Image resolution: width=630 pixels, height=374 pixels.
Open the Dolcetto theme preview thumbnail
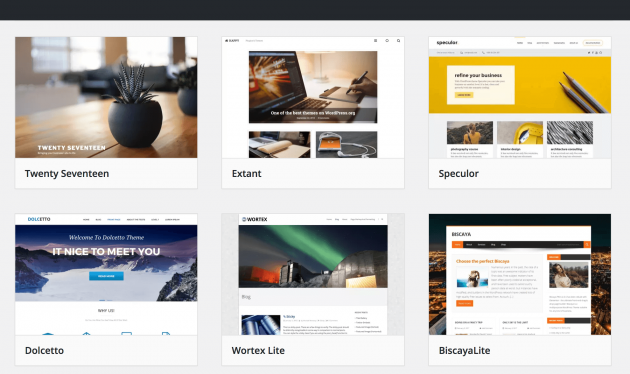(x=106, y=274)
